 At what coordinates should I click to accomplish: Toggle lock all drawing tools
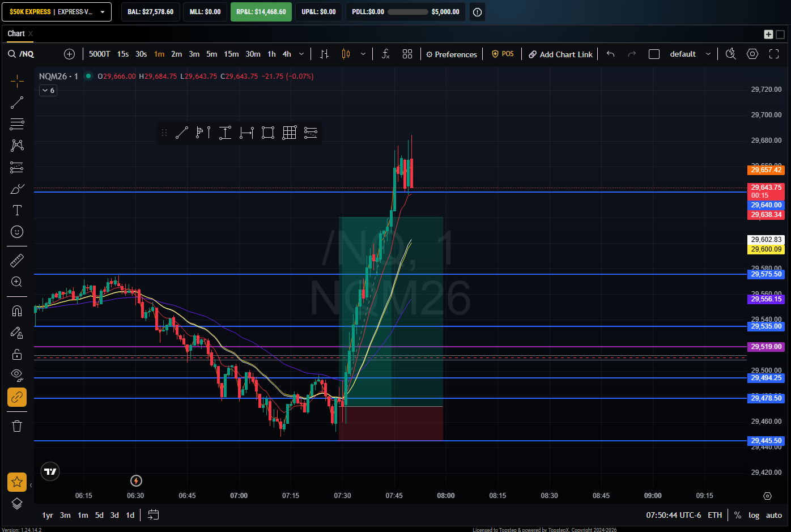point(17,355)
